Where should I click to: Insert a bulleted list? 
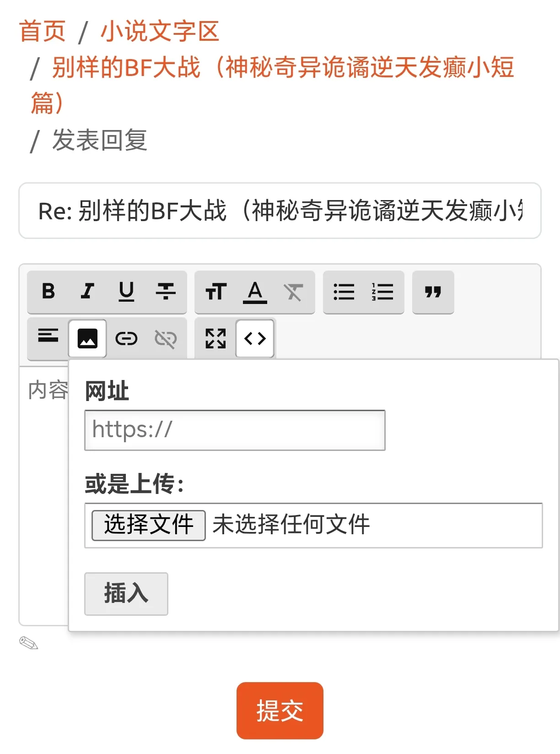344,291
